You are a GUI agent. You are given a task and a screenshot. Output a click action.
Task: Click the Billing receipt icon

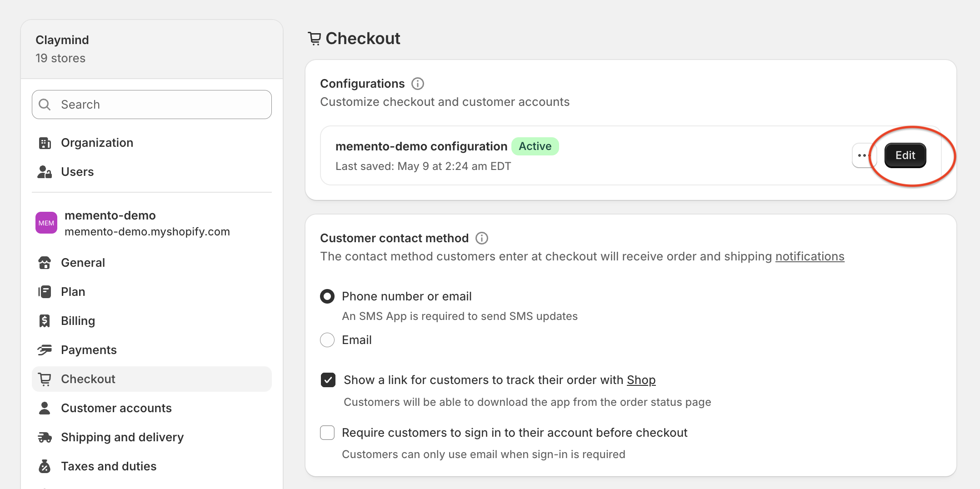point(45,321)
